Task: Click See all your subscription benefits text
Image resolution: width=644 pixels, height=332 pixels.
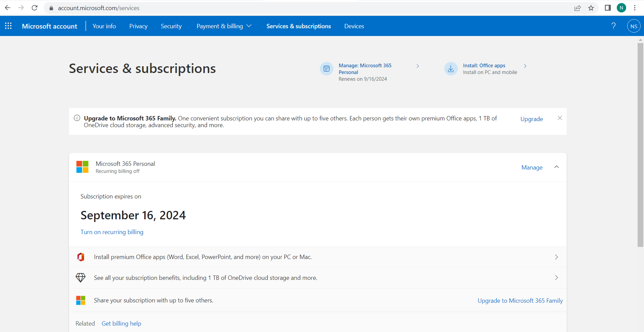Action: point(205,278)
